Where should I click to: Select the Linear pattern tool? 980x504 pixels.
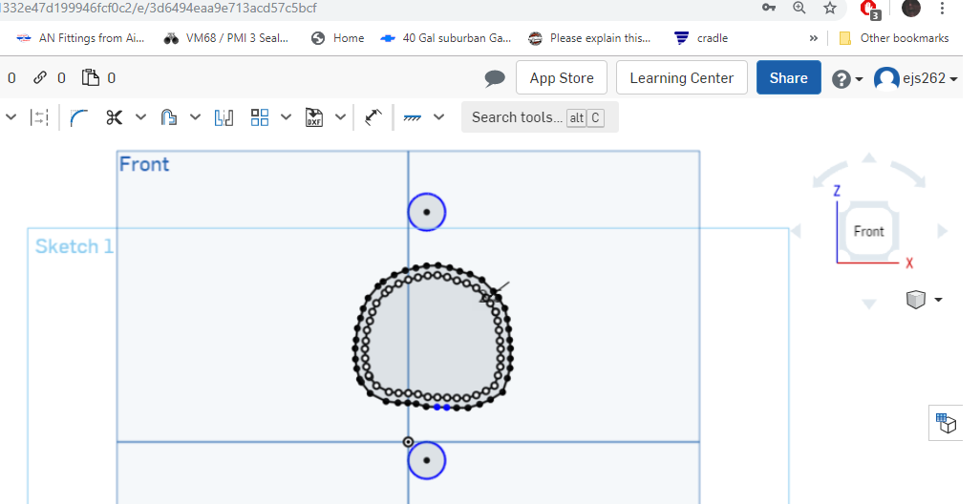[260, 117]
